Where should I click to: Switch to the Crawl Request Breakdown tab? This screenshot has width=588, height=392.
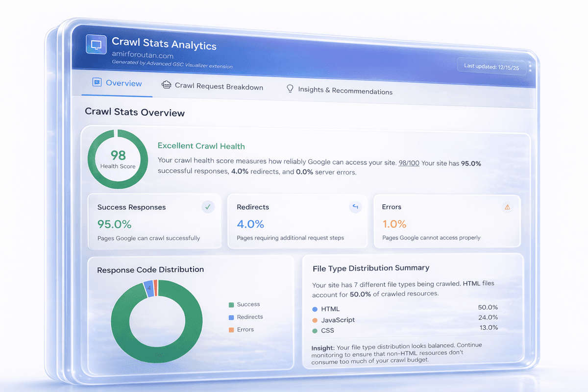click(219, 87)
